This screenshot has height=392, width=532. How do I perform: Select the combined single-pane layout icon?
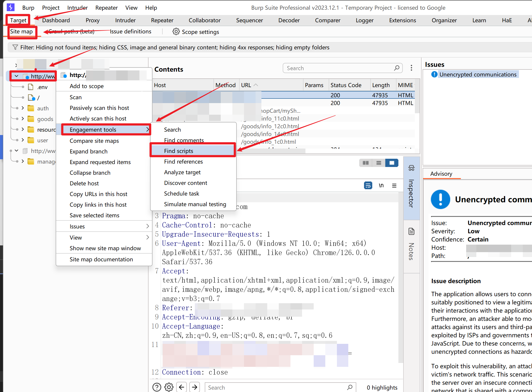392,163
